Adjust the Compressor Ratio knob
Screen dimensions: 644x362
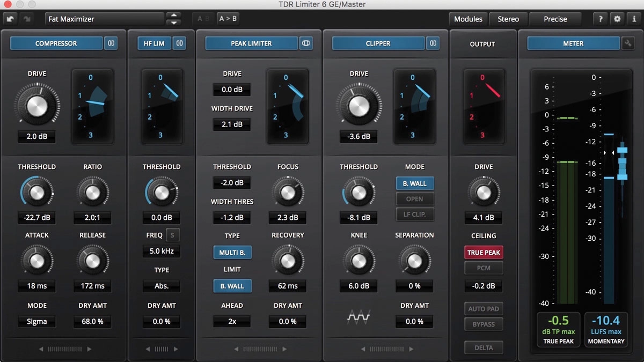(92, 191)
